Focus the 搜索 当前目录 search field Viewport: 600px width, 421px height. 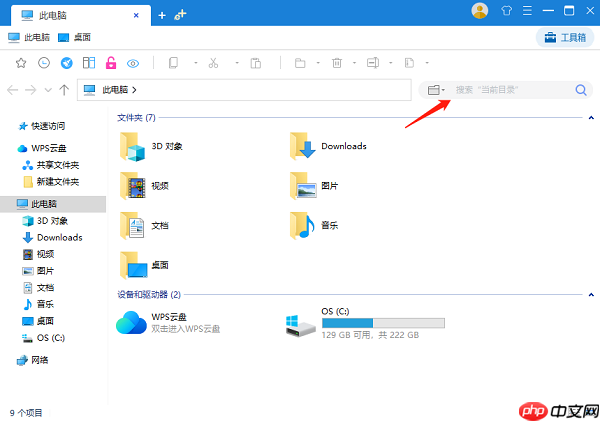[x=513, y=90]
